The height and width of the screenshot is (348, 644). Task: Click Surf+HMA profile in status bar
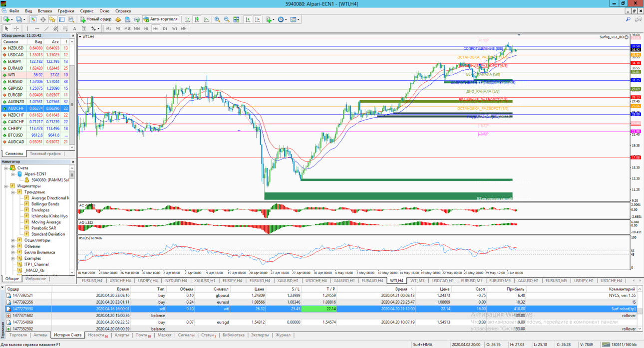[422, 345]
